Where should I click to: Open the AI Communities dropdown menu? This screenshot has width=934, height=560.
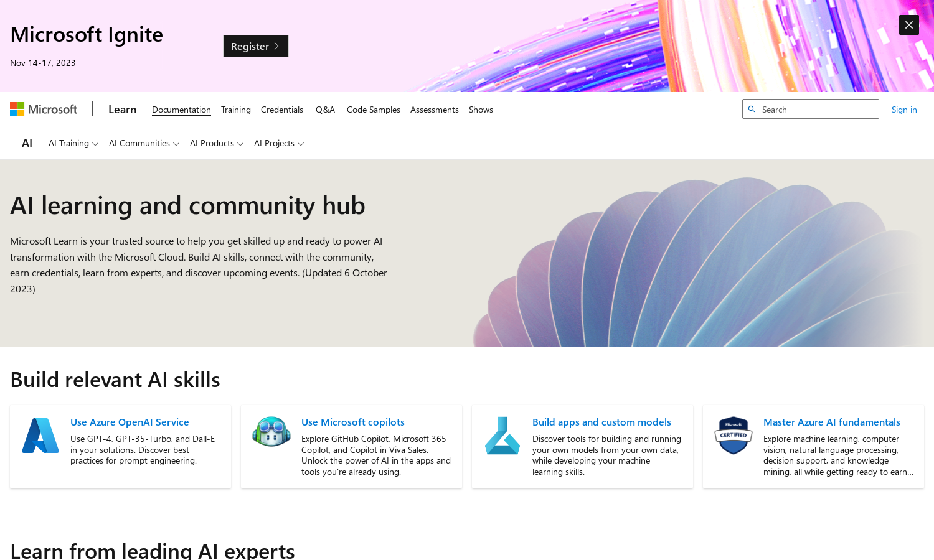(x=144, y=144)
